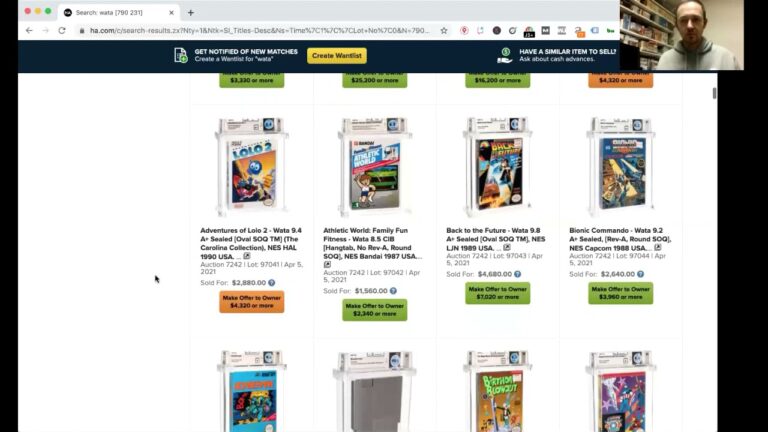Viewport: 768px width, 432px height.
Task: Open help icon beside $2,640.00 sold price
Action: 641,274
